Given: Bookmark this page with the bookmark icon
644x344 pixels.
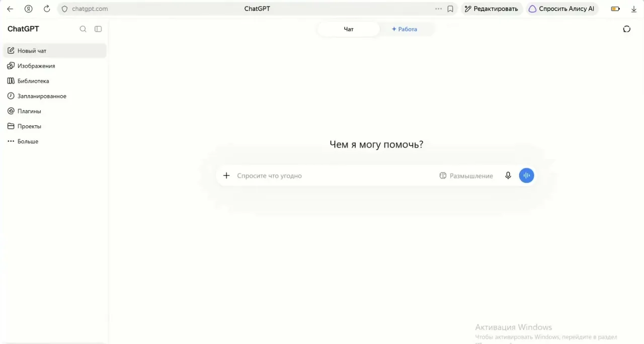Looking at the screenshot, I should (x=450, y=9).
